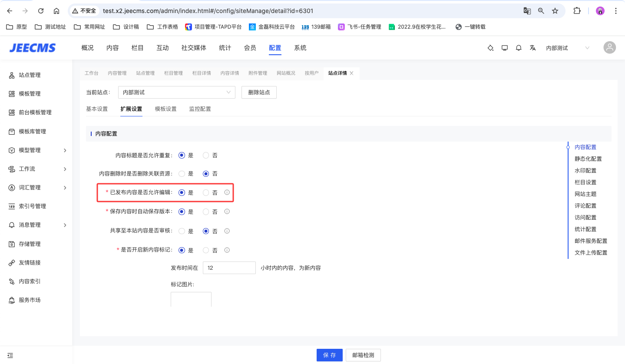Click the language translation icon in header

[532, 48]
